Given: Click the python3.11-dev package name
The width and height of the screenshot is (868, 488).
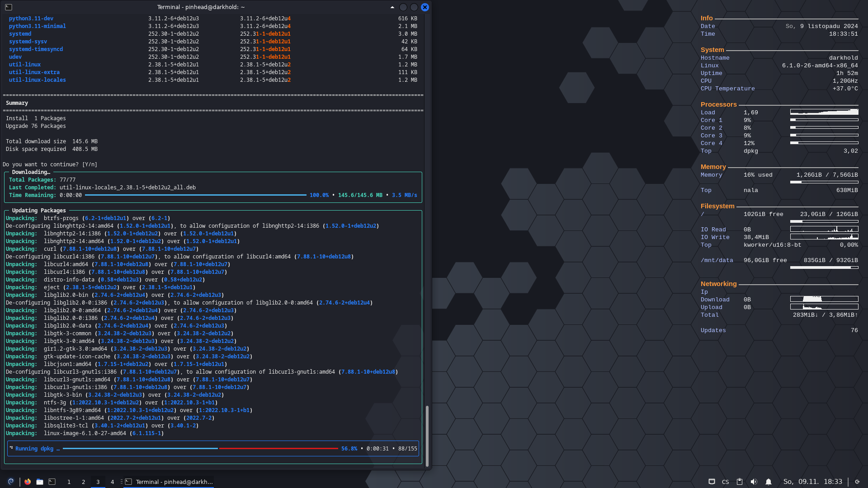Looking at the screenshot, I should (x=31, y=19).
